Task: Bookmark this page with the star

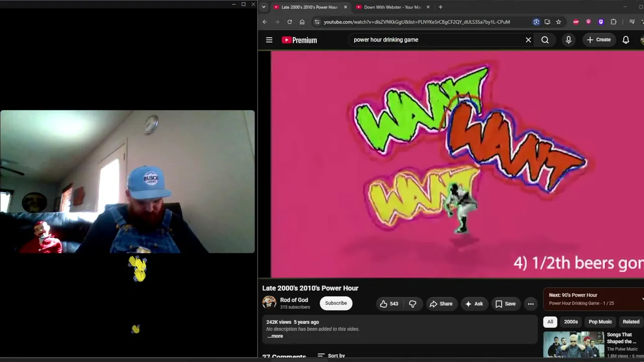Action: [x=558, y=22]
